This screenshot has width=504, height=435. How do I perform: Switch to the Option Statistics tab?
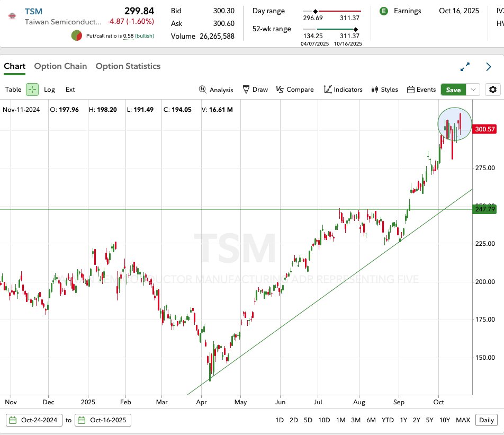(x=128, y=66)
